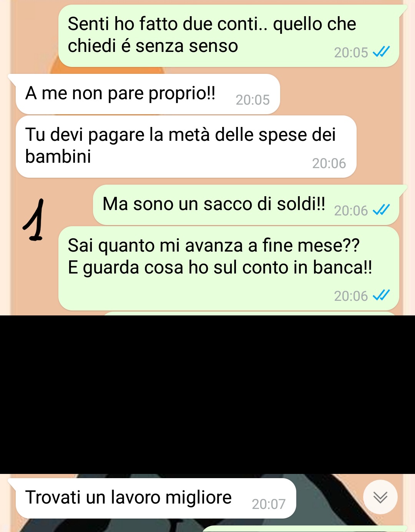Select 'Sai quanto mi avanza a fine mese' bubble
The width and height of the screenshot is (415, 532).
(x=229, y=269)
